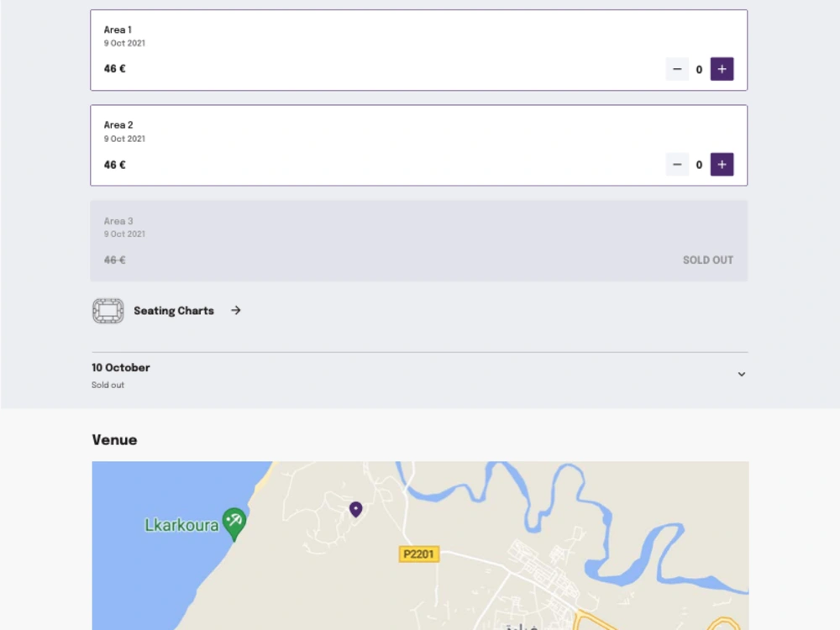Click the SOLD OUT label in Area 3
The width and height of the screenshot is (840, 630).
(x=707, y=260)
